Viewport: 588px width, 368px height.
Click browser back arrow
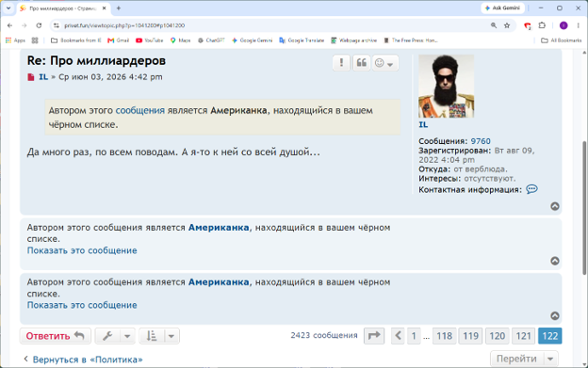pos(9,25)
